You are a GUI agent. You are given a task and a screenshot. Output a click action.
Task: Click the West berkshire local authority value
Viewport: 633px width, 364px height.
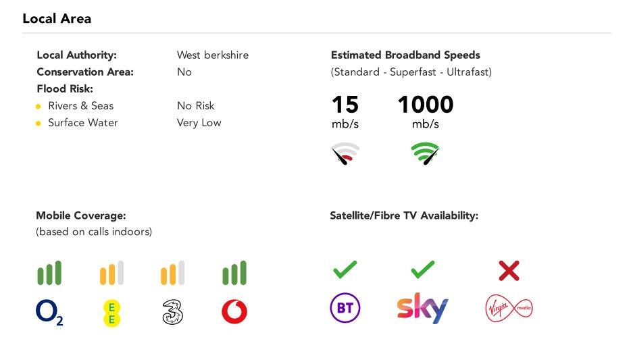point(212,55)
